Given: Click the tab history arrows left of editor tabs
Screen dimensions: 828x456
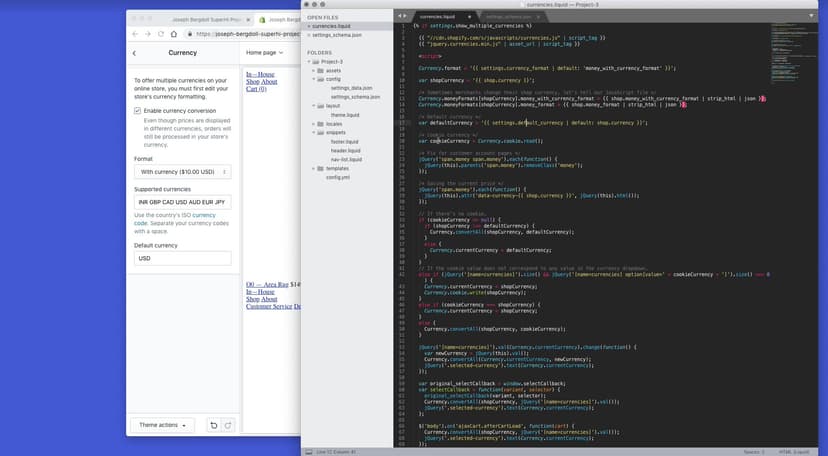Looking at the screenshot, I should point(402,17).
